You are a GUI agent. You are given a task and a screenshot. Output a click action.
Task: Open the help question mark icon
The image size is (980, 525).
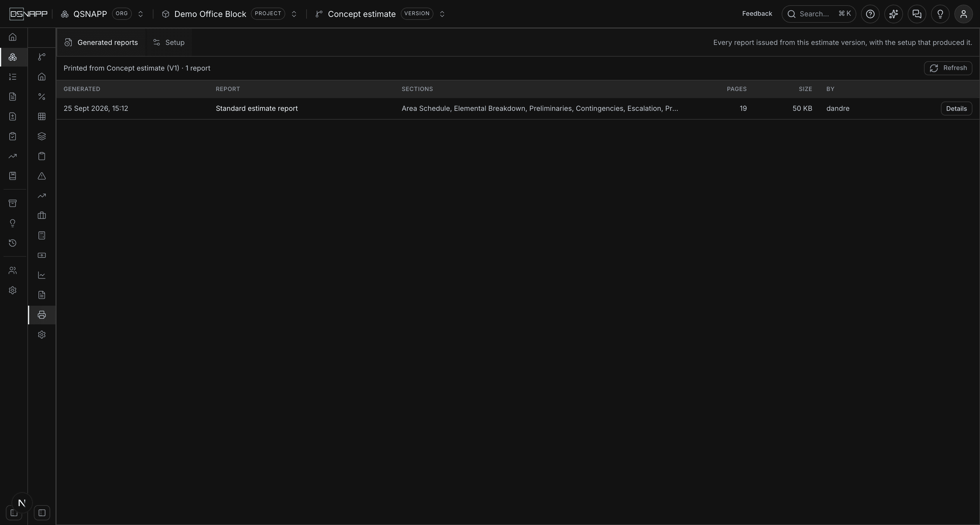[870, 14]
